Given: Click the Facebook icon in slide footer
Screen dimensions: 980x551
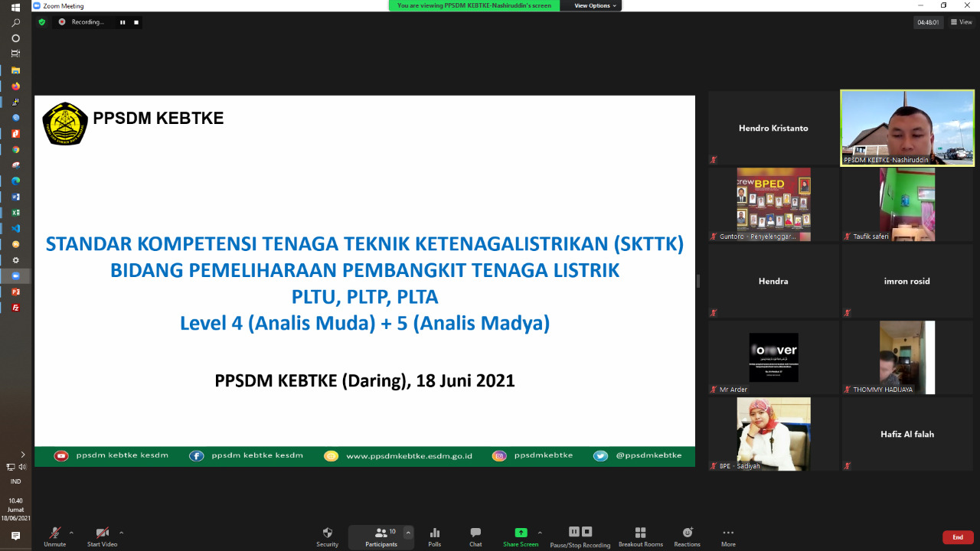Looking at the screenshot, I should [197, 455].
